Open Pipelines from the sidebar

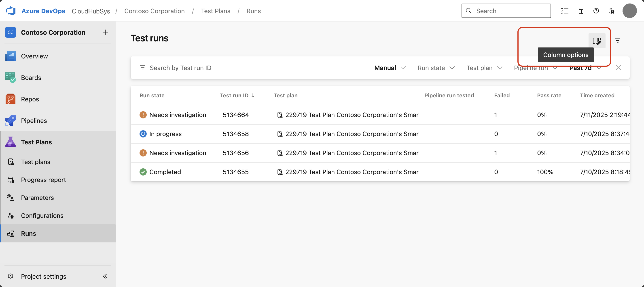tap(34, 121)
